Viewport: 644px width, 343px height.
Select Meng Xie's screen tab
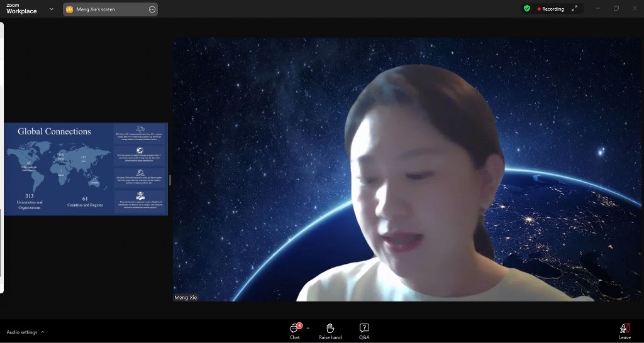110,9
